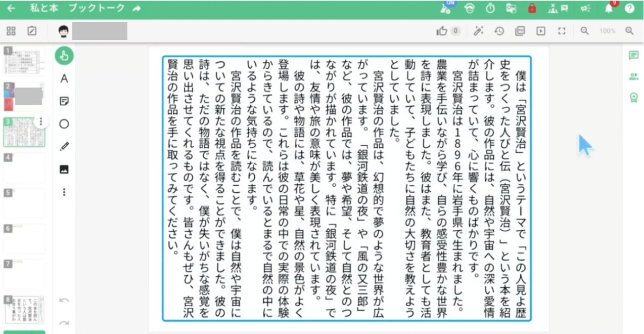Select the Text tool (A)
The image size is (644, 334).
[64, 78]
